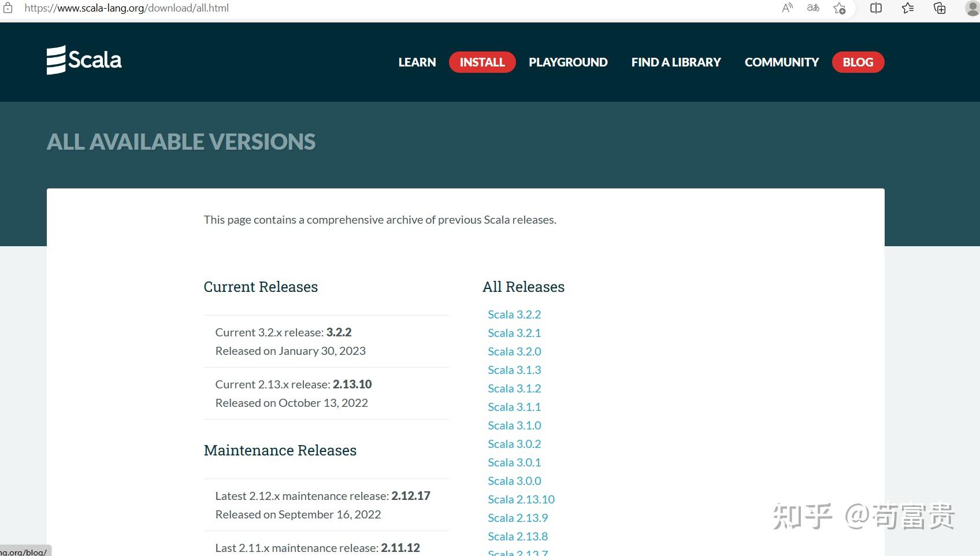Open the Scala 3.0.0 release link
980x556 pixels.
(x=514, y=481)
